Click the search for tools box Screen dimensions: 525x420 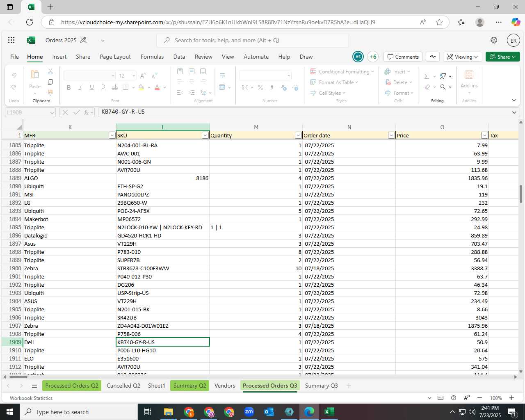pos(253,40)
